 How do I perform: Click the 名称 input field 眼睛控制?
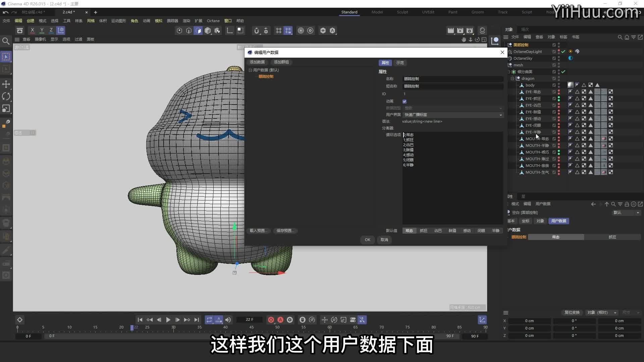[453, 79]
